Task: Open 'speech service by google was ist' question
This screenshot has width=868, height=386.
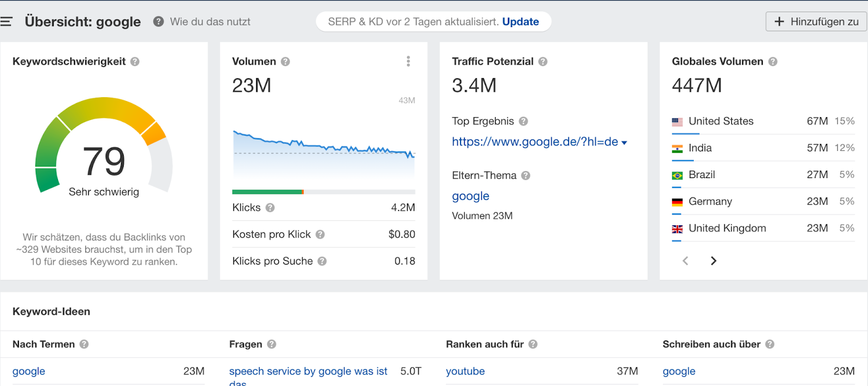Action: [x=308, y=371]
